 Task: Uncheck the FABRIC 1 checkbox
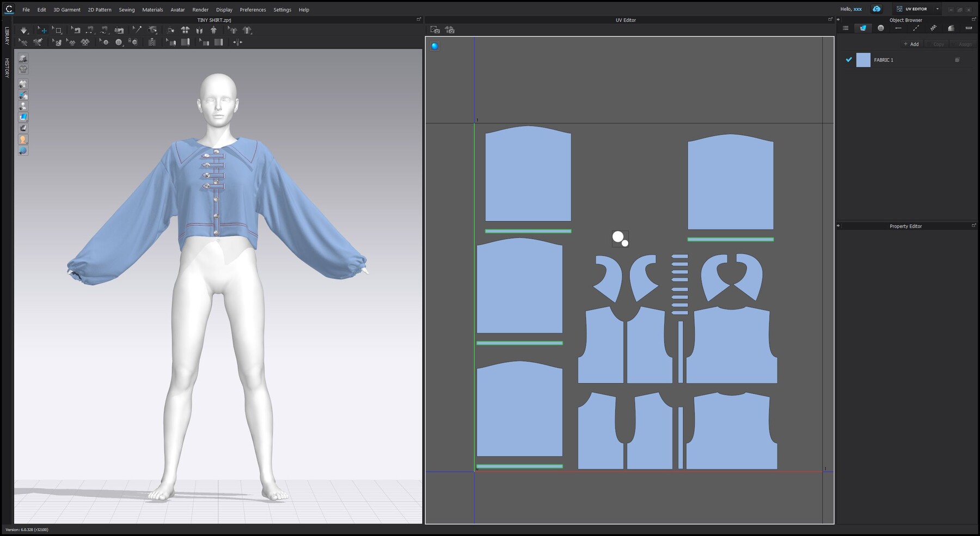(848, 60)
